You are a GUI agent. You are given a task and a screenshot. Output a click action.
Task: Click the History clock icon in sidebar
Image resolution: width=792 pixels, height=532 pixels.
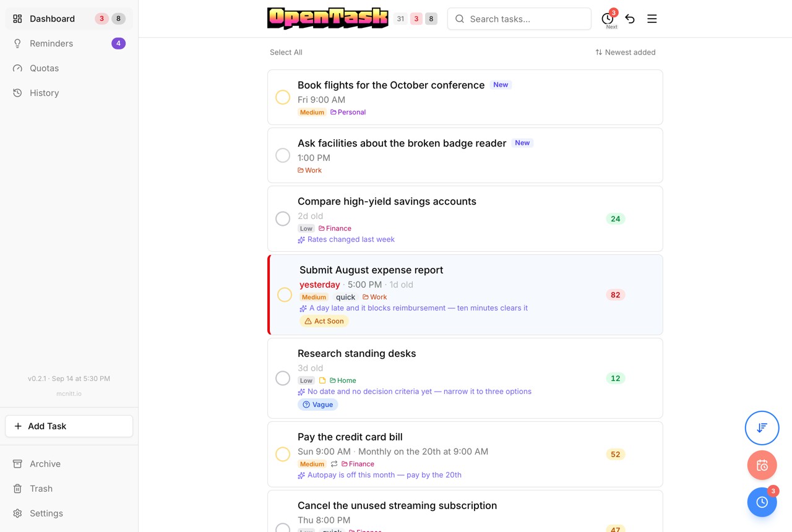click(17, 93)
